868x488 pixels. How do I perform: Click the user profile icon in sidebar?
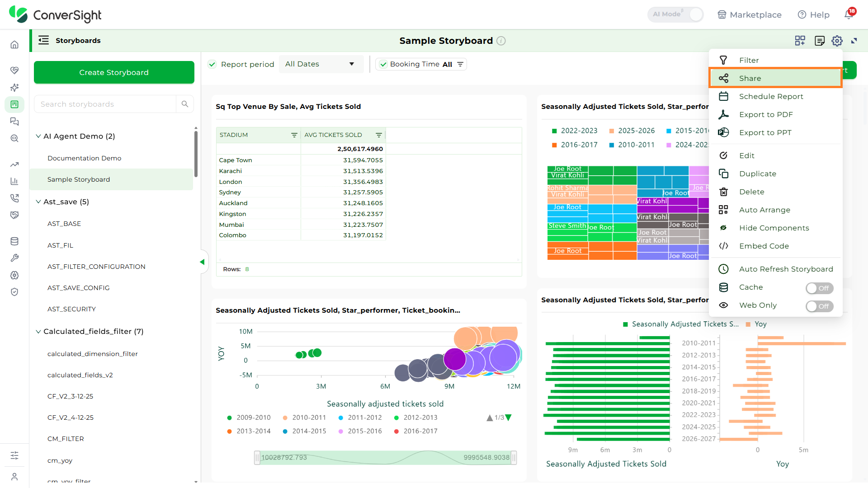pos(14,476)
